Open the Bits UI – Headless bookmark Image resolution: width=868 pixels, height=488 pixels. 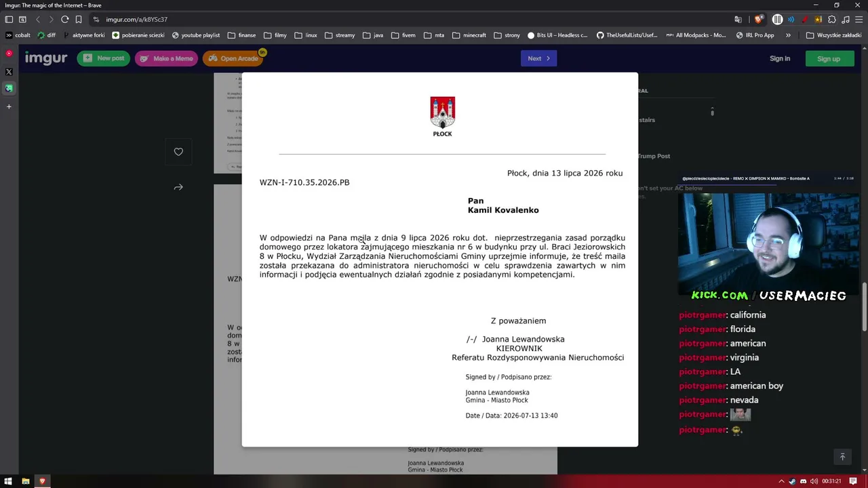[557, 35]
